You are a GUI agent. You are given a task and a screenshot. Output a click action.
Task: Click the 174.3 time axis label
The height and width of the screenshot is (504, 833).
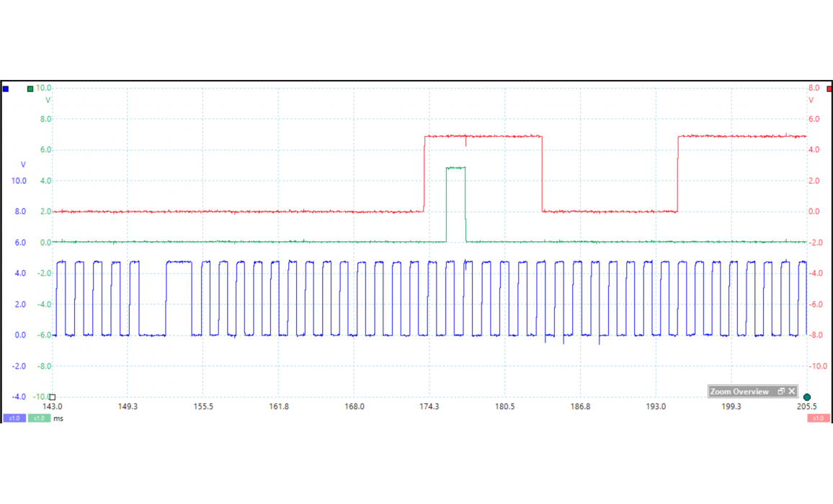429,407
